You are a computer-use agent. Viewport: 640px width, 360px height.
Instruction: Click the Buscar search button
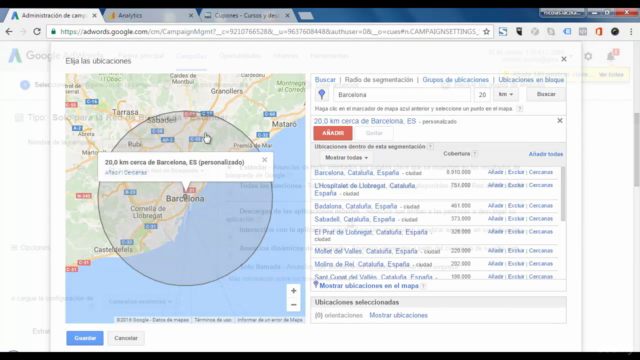coord(546,94)
